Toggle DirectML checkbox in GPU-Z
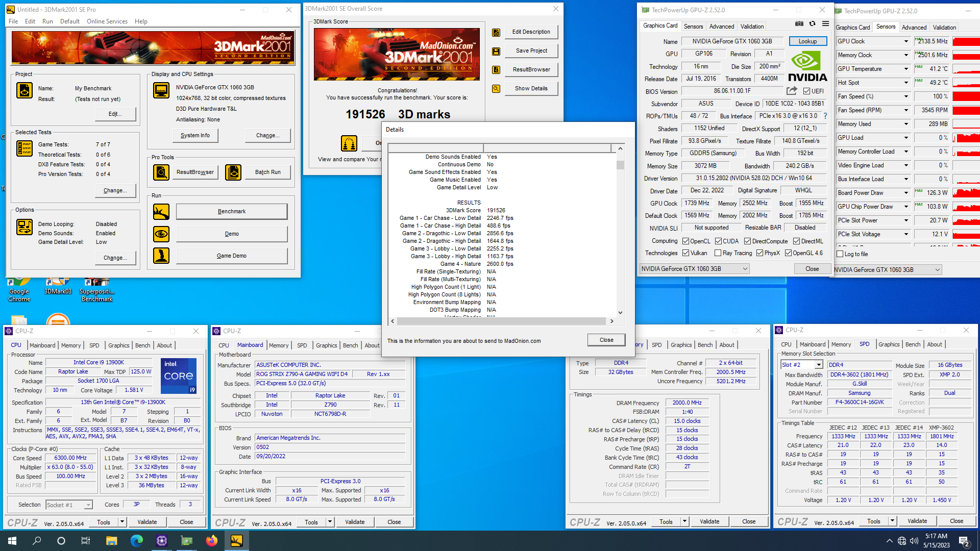Image resolution: width=980 pixels, height=551 pixels. (796, 241)
